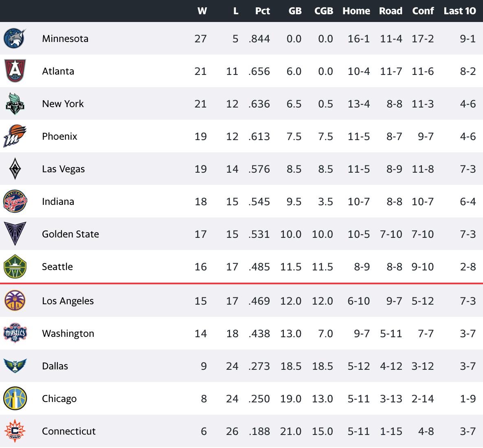Select the Chicago Sky logo
Screen dimensions: 483x448
(x=15, y=398)
